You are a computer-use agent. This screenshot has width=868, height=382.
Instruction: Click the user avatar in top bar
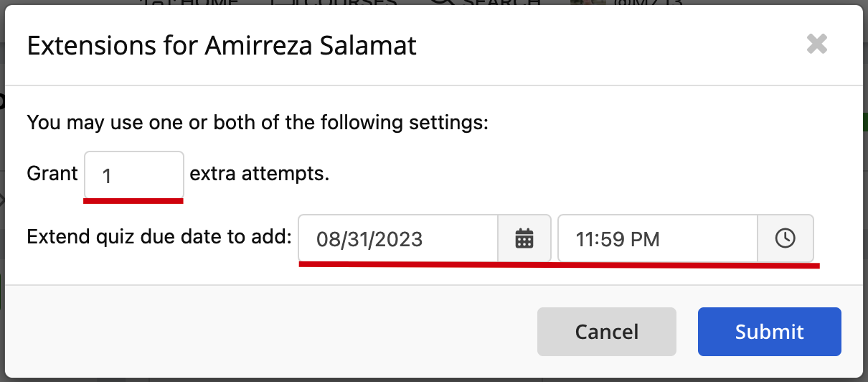click(583, 2)
